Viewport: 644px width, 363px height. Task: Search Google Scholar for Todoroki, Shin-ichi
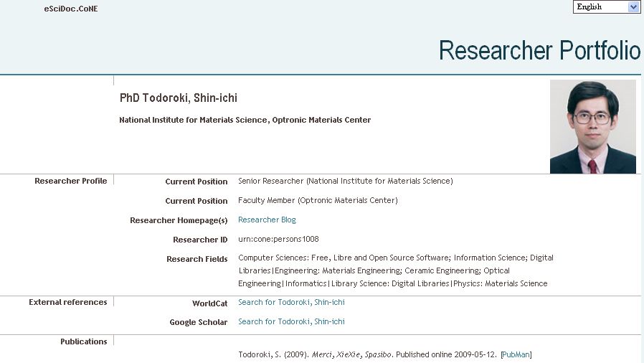291,322
